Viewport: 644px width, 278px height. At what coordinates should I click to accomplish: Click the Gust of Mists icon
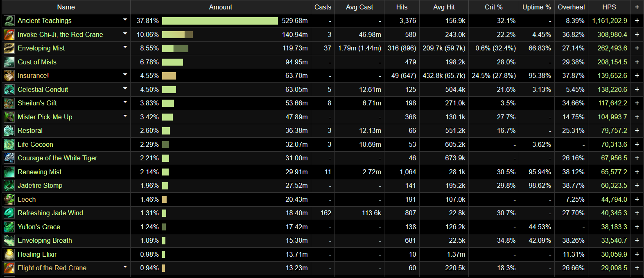click(x=9, y=62)
